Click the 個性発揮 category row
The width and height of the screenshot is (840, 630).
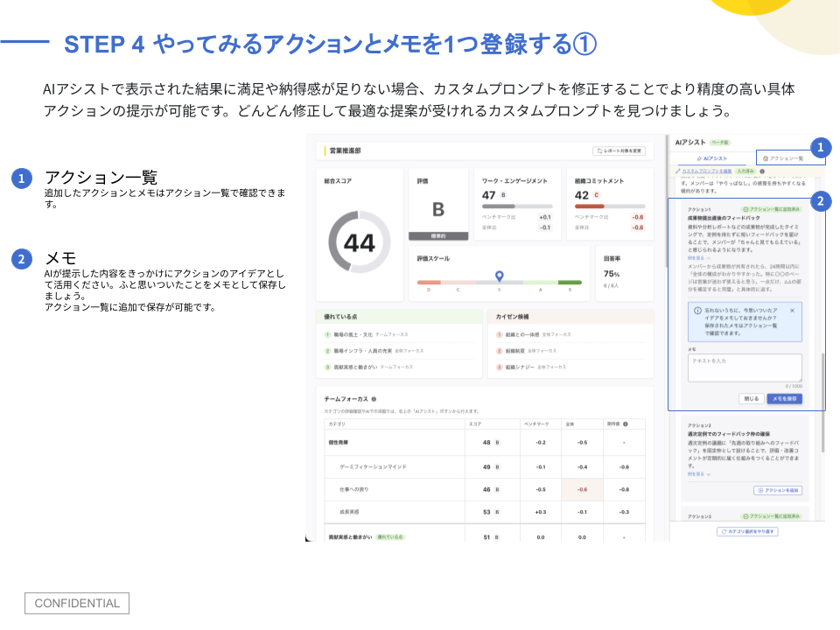485,443
